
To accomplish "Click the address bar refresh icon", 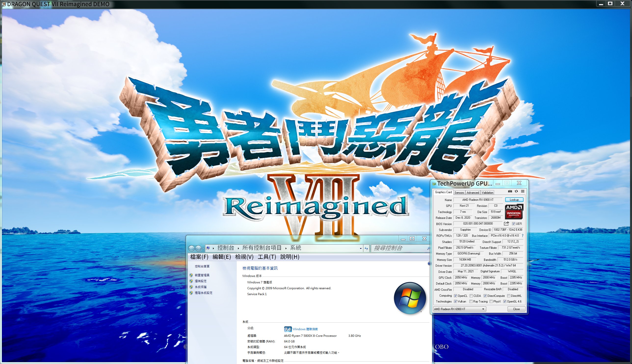I will [366, 248].
